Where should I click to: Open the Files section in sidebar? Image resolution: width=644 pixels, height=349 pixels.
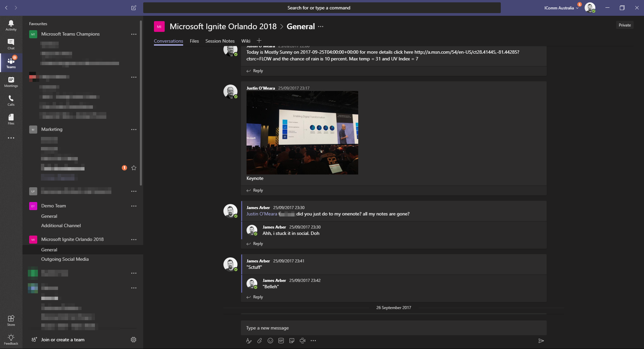[11, 119]
